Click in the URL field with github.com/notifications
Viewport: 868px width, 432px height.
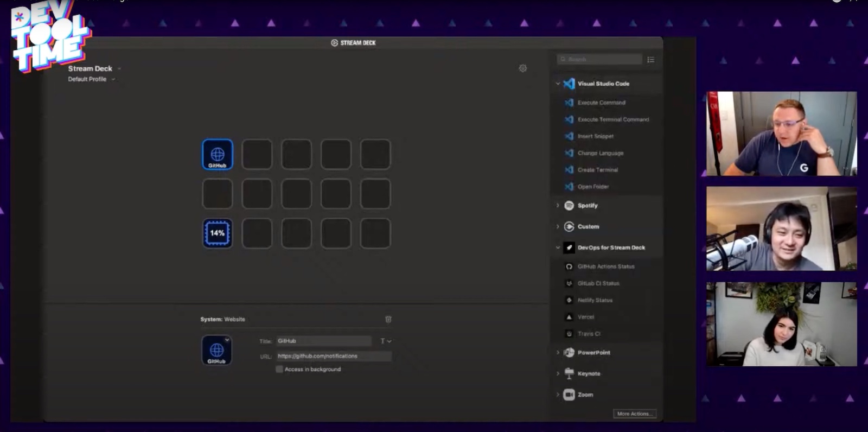coord(334,356)
